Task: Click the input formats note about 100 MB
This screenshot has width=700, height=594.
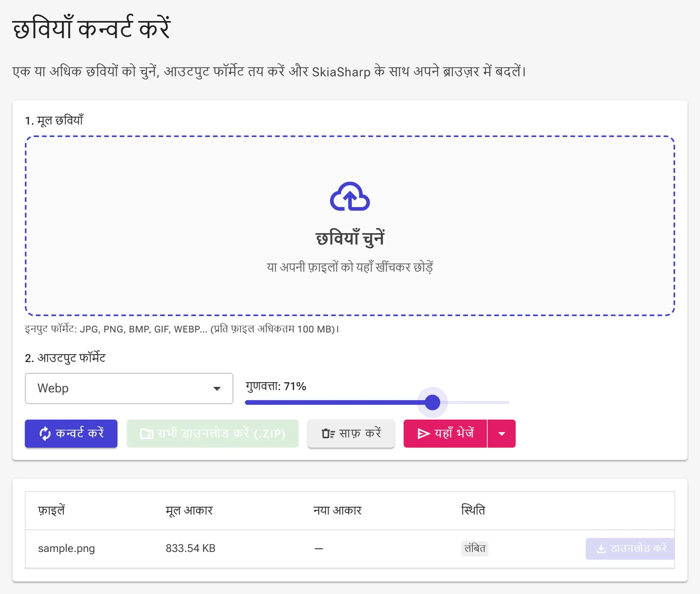Action: click(182, 329)
